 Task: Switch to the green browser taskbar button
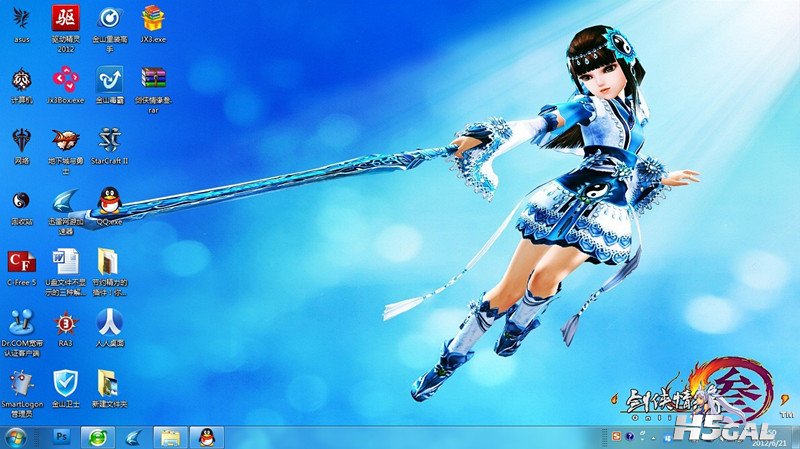[98, 437]
